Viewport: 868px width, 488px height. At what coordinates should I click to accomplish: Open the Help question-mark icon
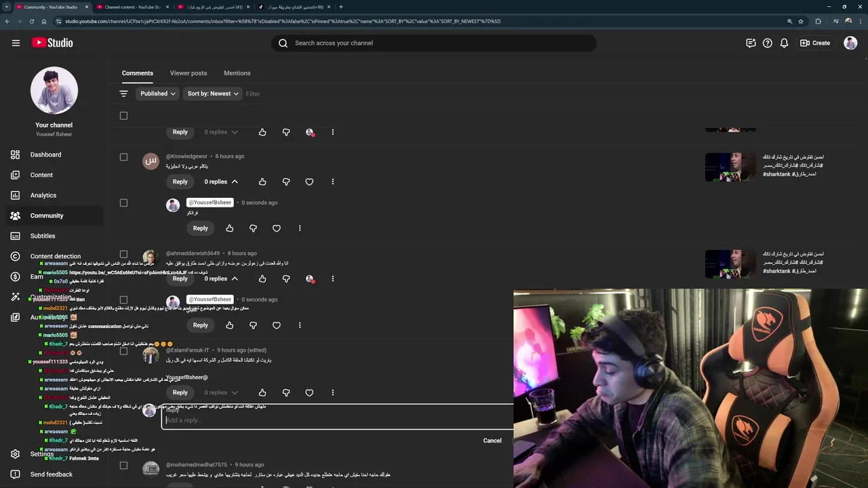click(768, 43)
